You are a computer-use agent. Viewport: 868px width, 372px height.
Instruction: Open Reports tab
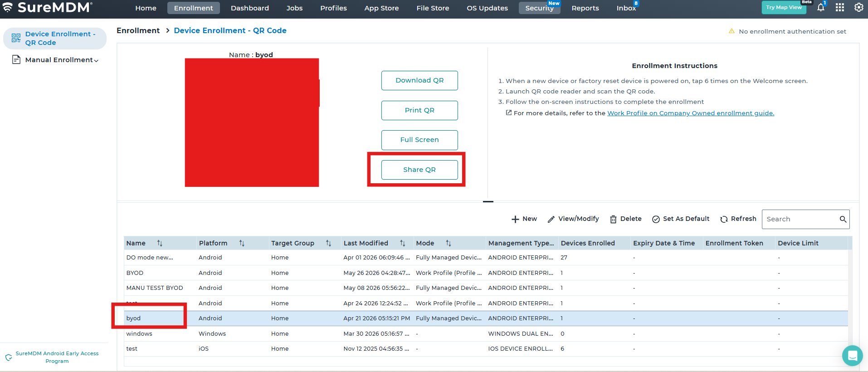tap(585, 8)
